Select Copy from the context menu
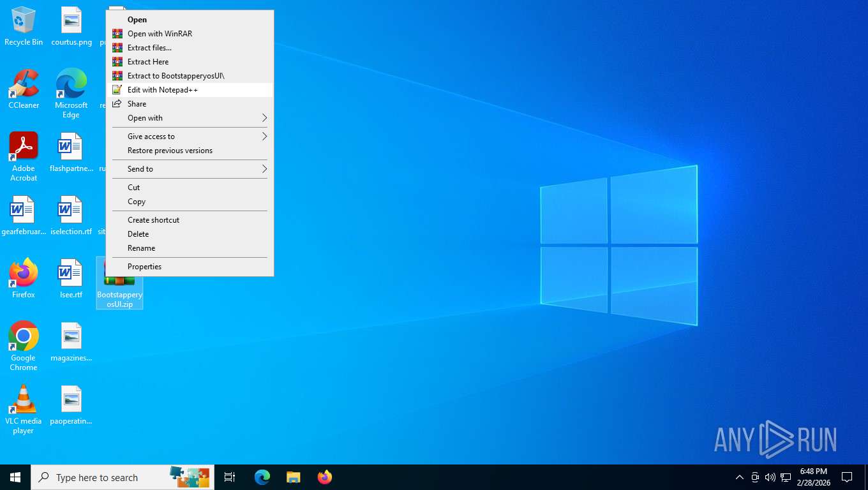The height and width of the screenshot is (490, 868). [x=190, y=202]
